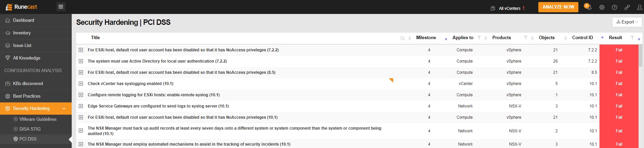Click the vCenters copy icon
The height and width of the screenshot is (148, 644).
493,9
